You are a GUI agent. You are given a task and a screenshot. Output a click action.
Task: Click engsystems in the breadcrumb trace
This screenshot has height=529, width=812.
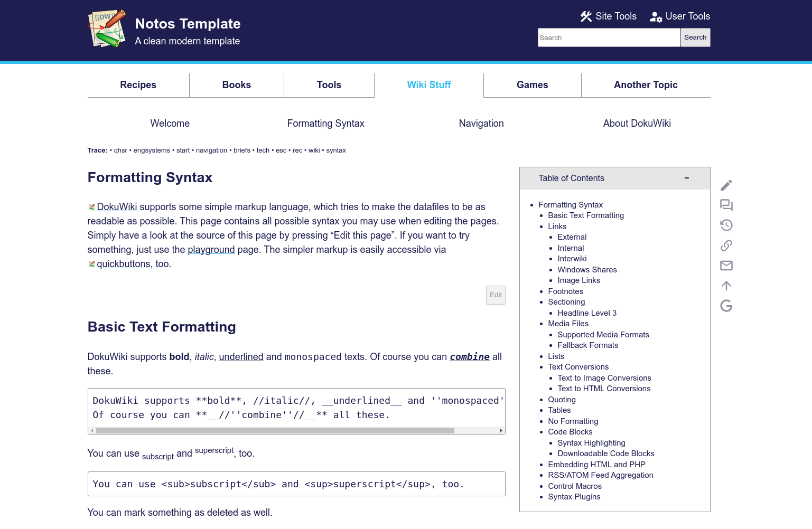(152, 150)
